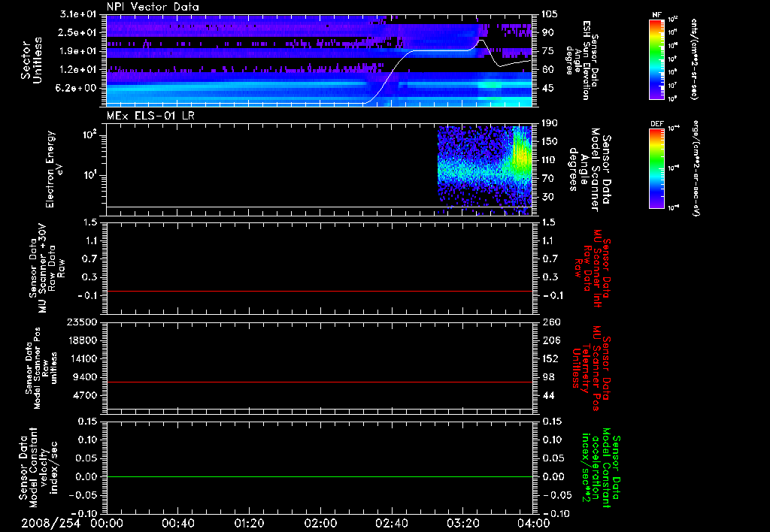
Task: Click the "01:20" time tick label
Action: coord(249,523)
